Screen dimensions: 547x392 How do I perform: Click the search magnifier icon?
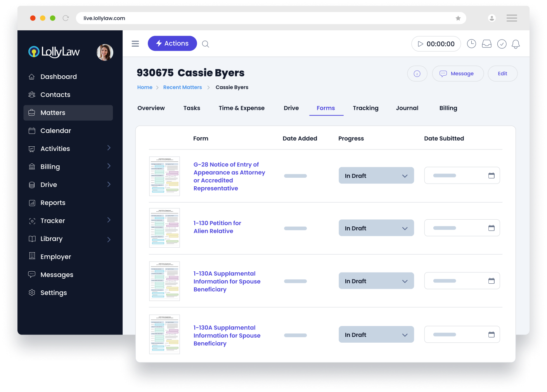206,44
